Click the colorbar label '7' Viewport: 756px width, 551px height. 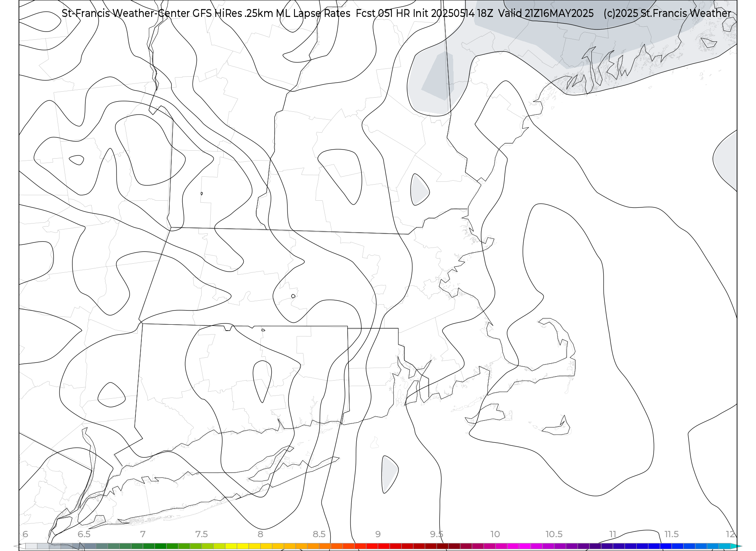[143, 534]
